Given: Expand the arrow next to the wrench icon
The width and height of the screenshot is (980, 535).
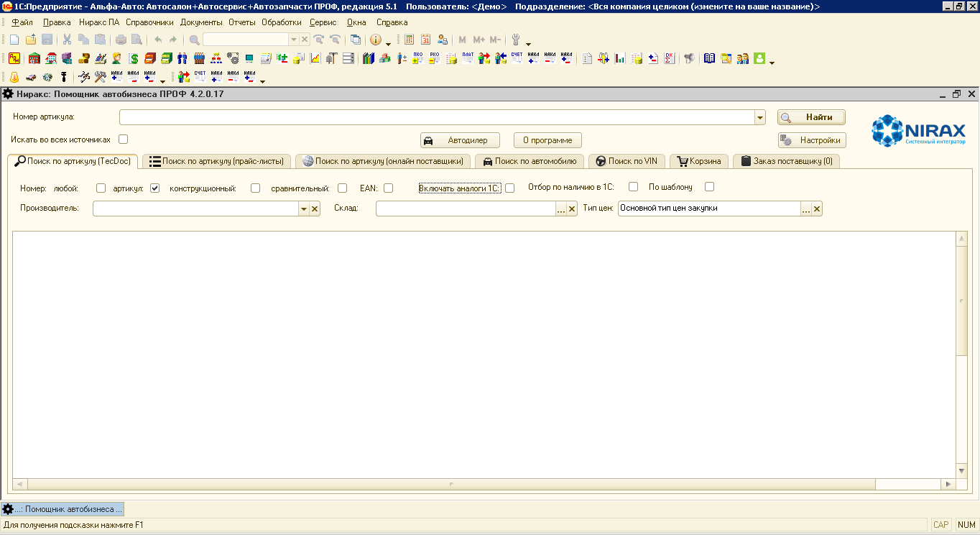Looking at the screenshot, I should pos(528,44).
